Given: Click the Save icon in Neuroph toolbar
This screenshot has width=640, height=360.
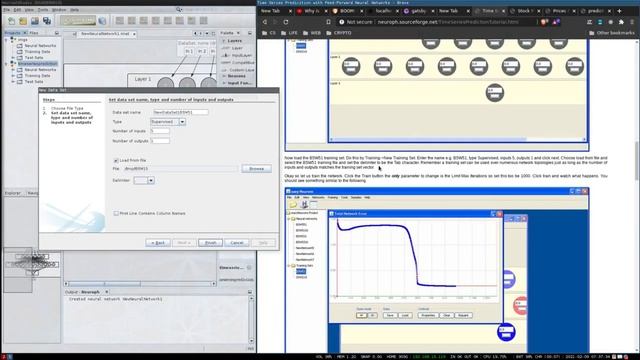Looking at the screenshot, I should pyautogui.click(x=35, y=21).
